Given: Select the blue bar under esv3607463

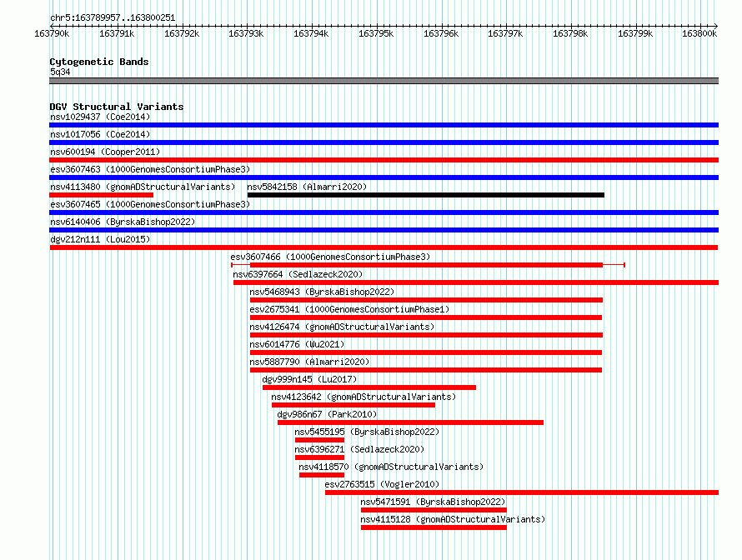Looking at the screenshot, I should point(384,177).
